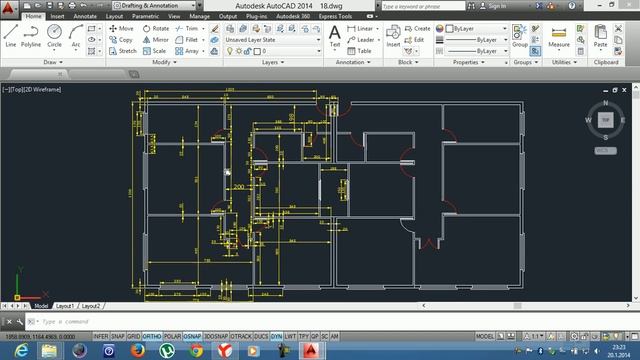Click the Linear dimension tool

coord(360,29)
